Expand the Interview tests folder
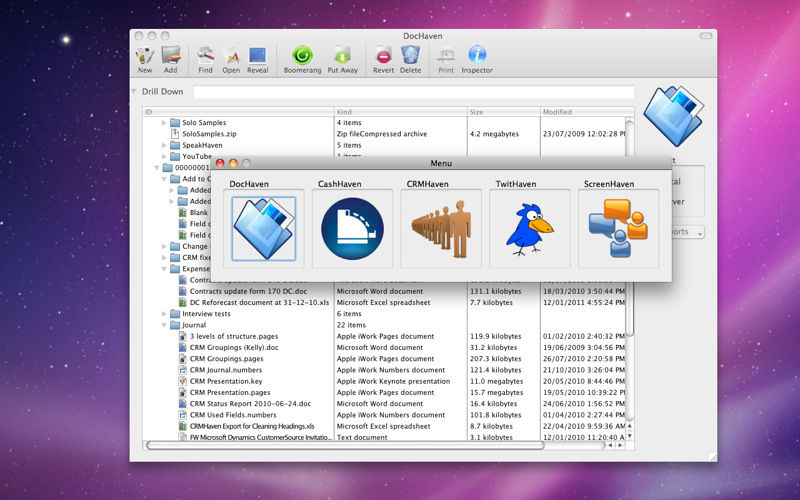 point(164,314)
